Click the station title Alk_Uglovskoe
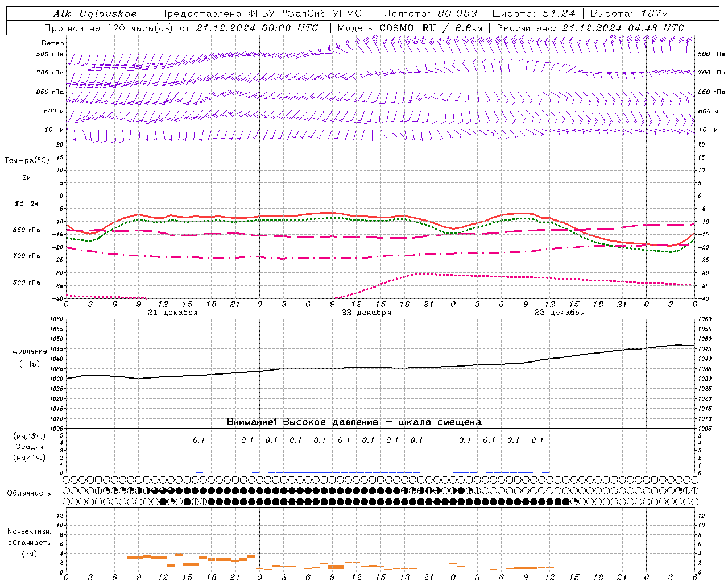This screenshot has height=582, width=728. tap(95, 14)
